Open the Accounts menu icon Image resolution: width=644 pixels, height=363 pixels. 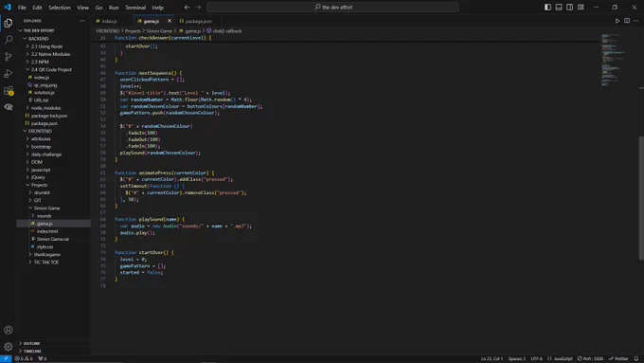pos(9,330)
